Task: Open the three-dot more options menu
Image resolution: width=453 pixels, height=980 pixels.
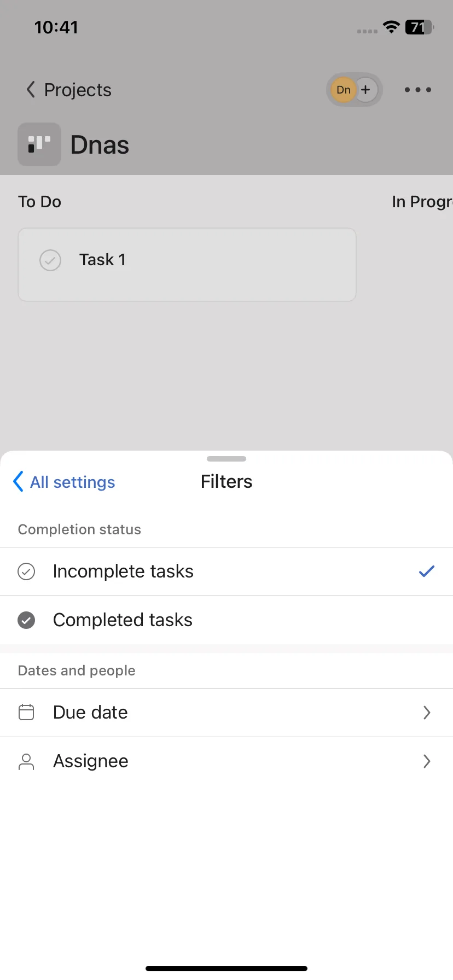Action: [418, 90]
